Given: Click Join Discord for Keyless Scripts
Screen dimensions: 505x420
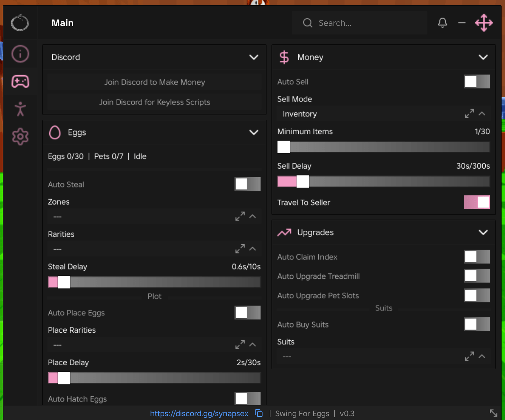Looking at the screenshot, I should (x=155, y=102).
